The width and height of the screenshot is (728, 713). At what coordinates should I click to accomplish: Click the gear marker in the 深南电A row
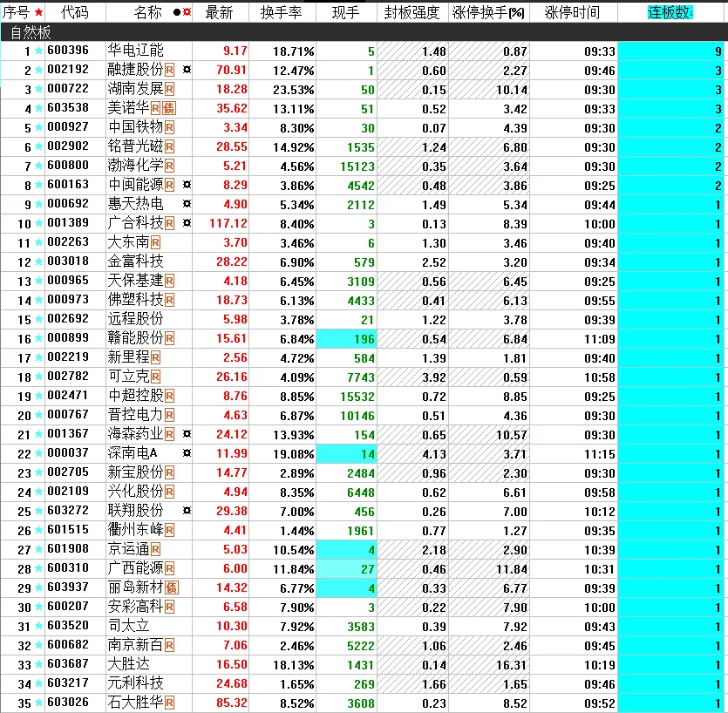point(187,453)
